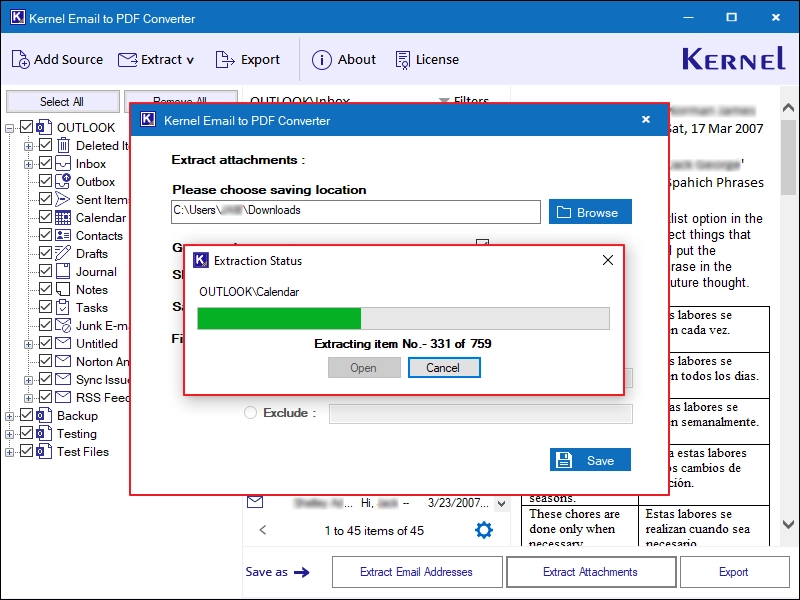The image size is (800, 600).
Task: Open the License certificate icon
Action: click(403, 60)
